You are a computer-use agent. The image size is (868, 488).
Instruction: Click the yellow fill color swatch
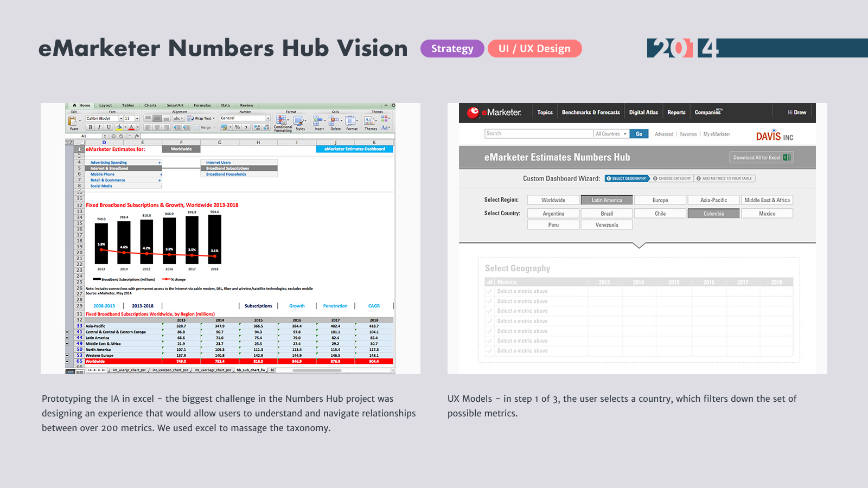119,127
